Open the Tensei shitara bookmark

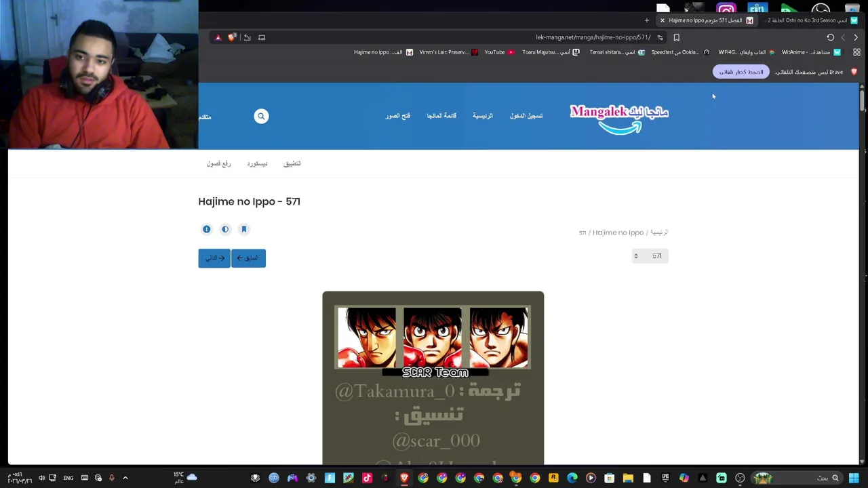(x=616, y=52)
